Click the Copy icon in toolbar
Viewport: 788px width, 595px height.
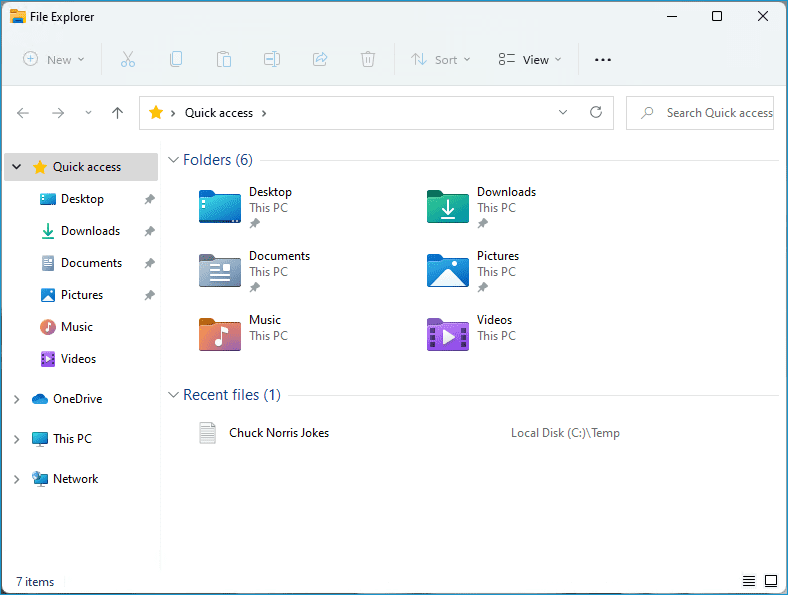(176, 59)
